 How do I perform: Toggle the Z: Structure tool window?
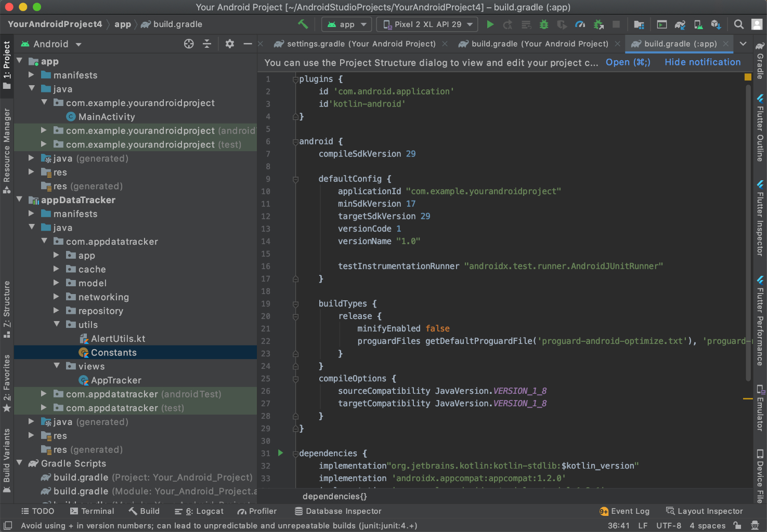tap(7, 310)
